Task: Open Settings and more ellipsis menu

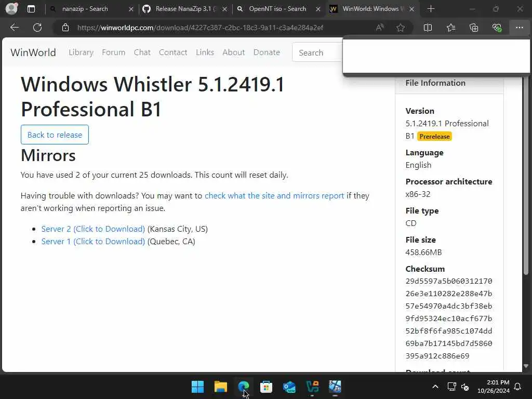Action: pyautogui.click(x=520, y=28)
